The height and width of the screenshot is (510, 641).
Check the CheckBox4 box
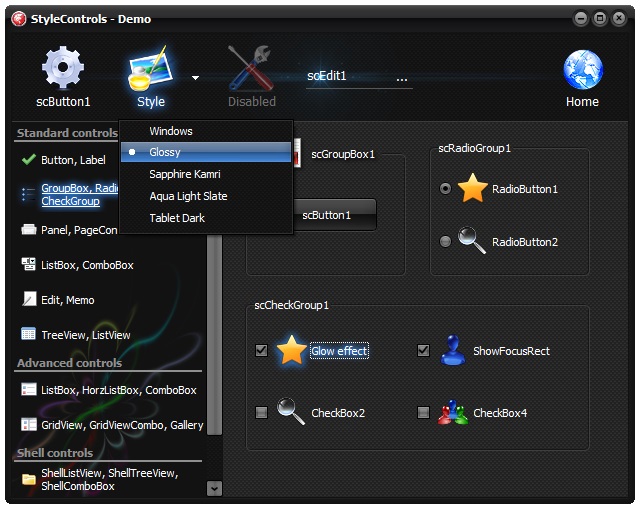coord(423,412)
